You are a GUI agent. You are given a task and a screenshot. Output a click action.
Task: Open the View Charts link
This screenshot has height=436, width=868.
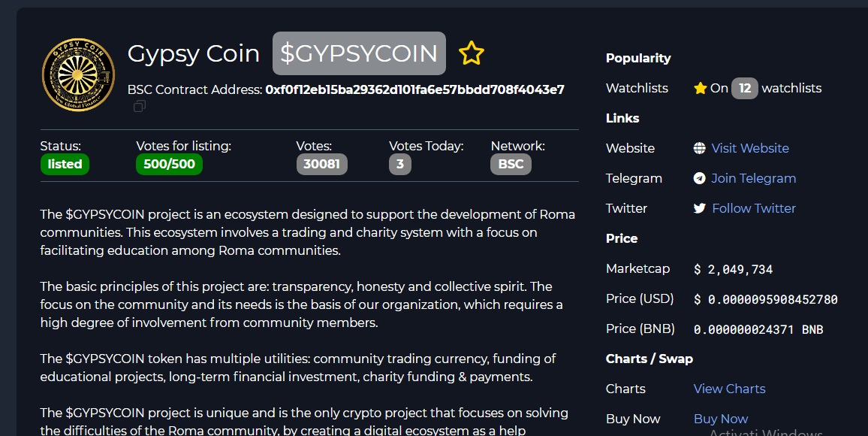point(730,389)
